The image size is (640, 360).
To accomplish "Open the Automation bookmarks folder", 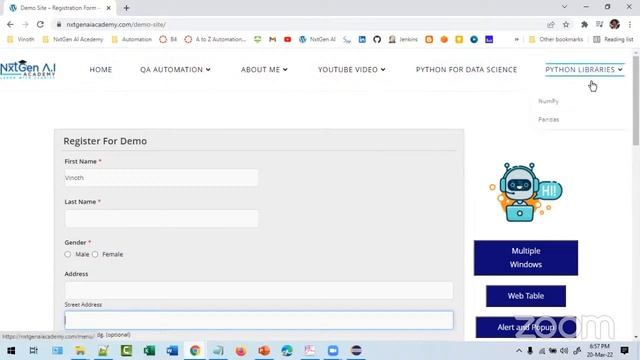I will point(132,39).
